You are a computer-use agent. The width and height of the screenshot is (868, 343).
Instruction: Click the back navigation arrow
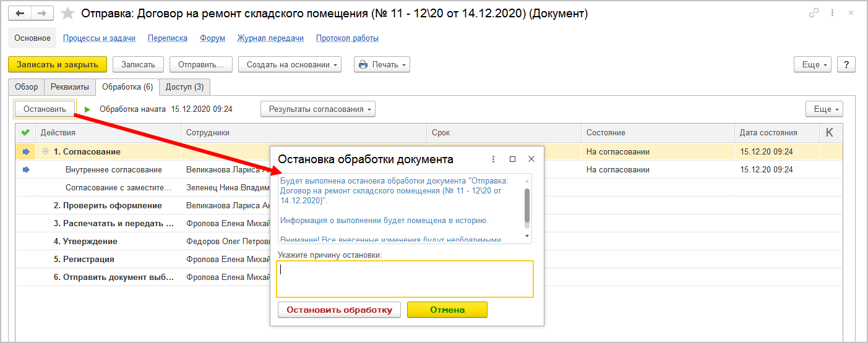20,13
